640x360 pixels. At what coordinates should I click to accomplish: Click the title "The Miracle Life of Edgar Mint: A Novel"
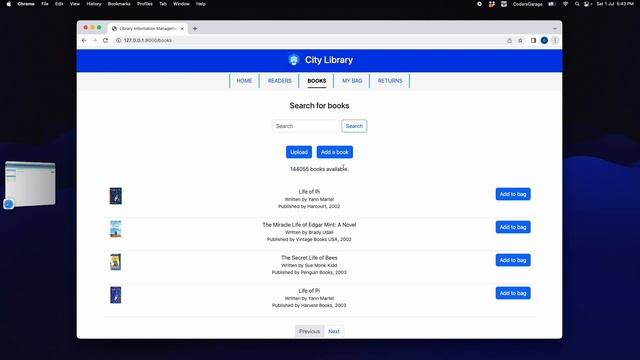(309, 225)
